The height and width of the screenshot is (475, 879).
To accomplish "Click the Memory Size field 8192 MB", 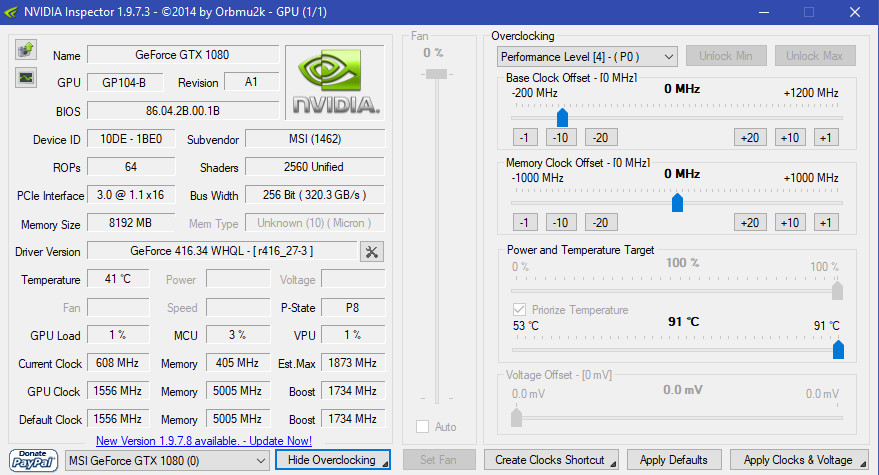I will [x=131, y=223].
